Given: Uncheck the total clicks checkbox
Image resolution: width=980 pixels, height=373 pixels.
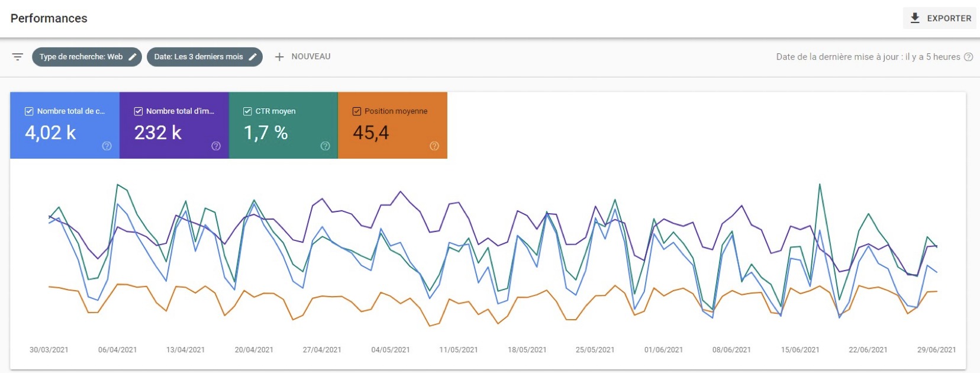Looking at the screenshot, I should point(29,111).
